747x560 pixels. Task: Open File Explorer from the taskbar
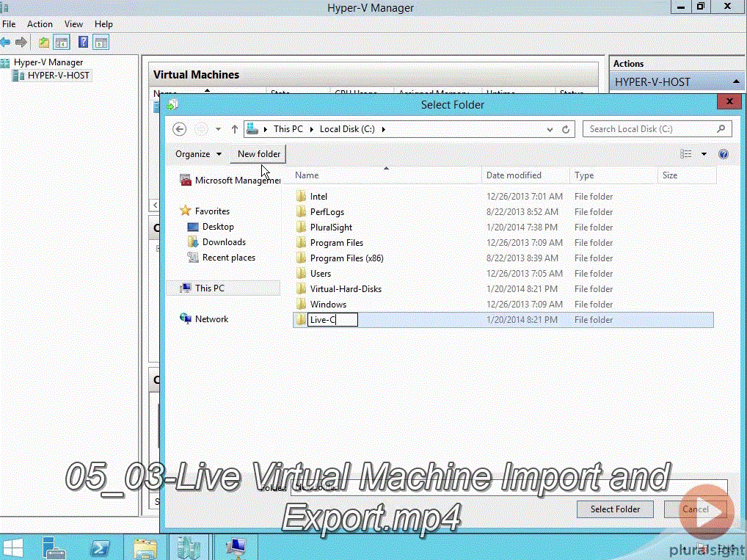145,548
